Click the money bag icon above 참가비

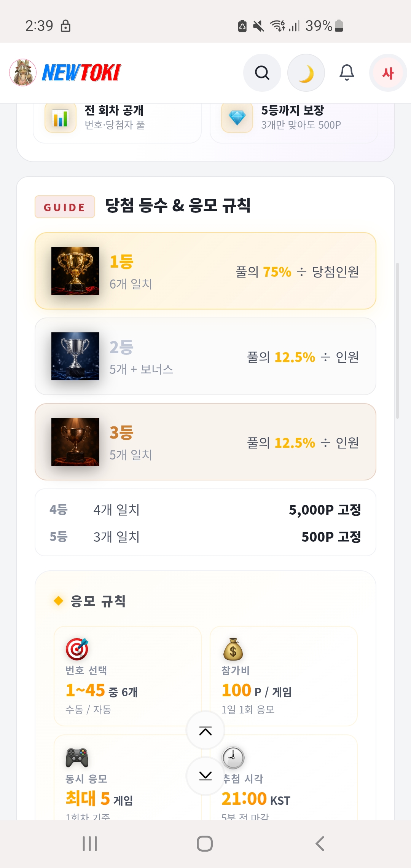pyautogui.click(x=233, y=649)
